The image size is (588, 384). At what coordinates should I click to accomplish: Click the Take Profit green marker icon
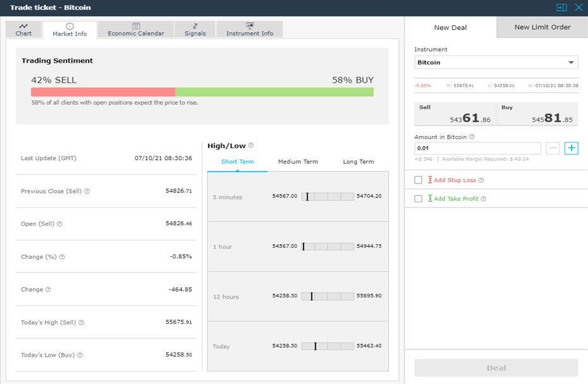pyautogui.click(x=430, y=198)
